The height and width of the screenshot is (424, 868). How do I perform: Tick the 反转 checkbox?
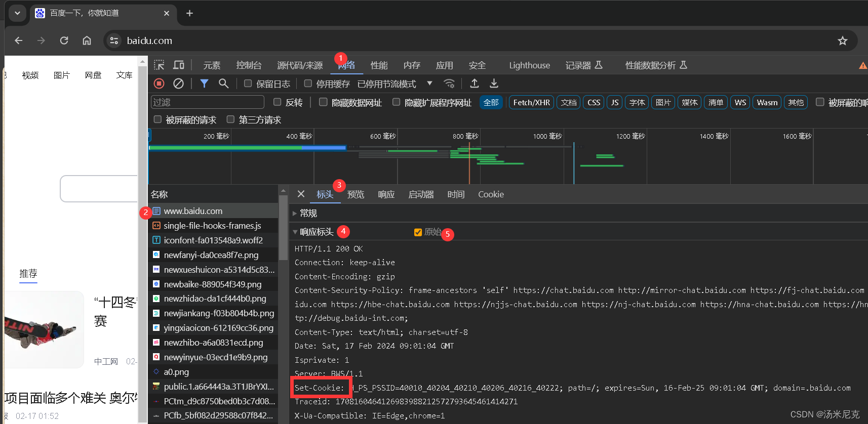[x=277, y=102]
